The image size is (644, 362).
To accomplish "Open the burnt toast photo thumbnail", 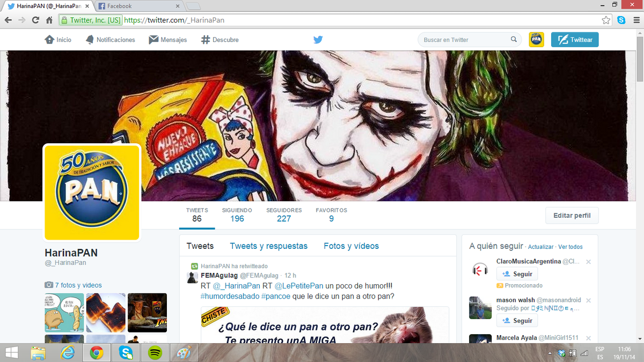I will pos(106,313).
